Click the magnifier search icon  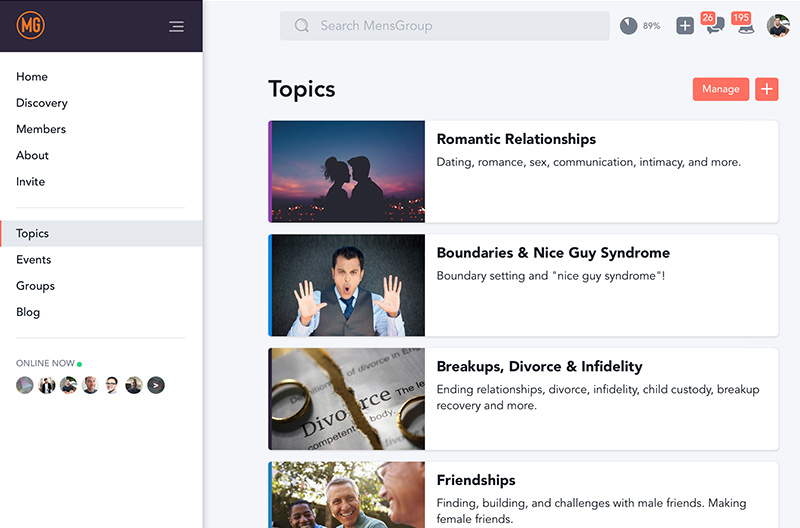pyautogui.click(x=302, y=26)
